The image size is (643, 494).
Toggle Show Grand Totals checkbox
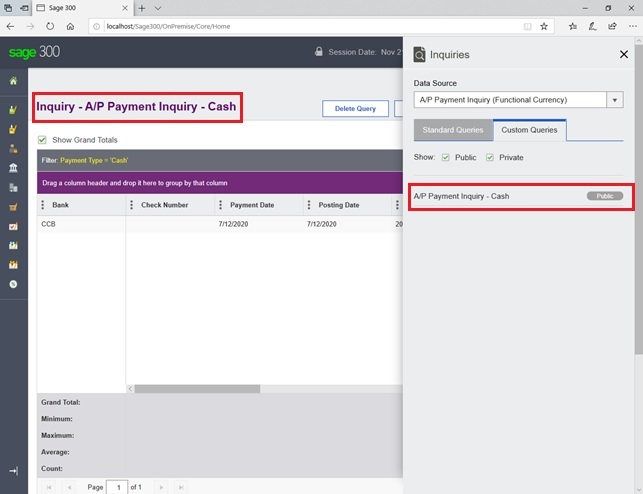42,140
